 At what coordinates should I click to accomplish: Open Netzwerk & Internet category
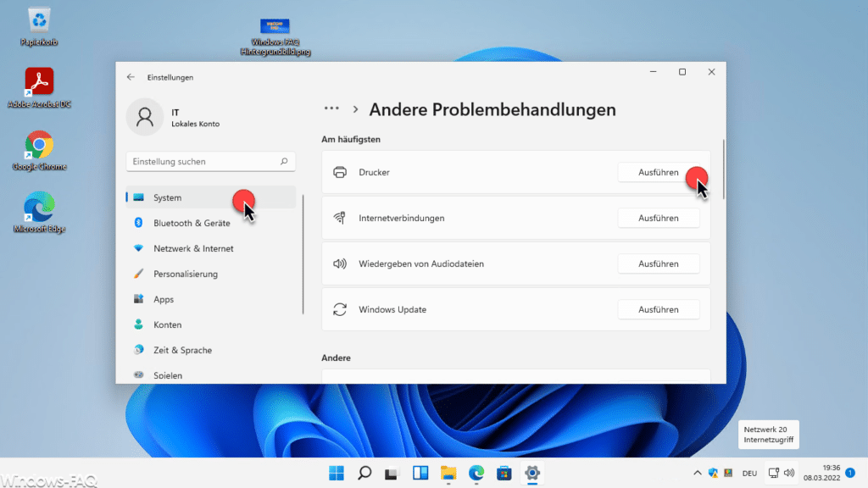click(x=211, y=248)
